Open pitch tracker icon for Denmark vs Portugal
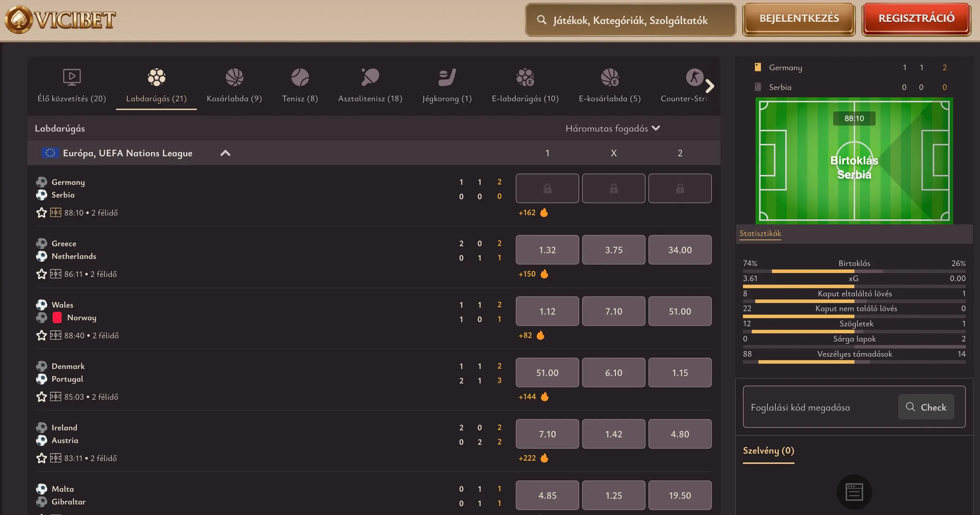The image size is (980, 515). pyautogui.click(x=55, y=396)
